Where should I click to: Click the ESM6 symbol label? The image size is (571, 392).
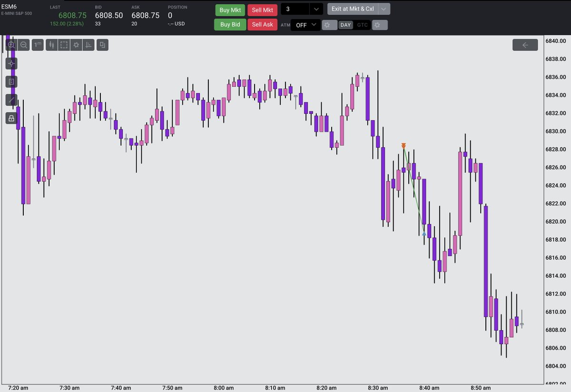pos(10,7)
